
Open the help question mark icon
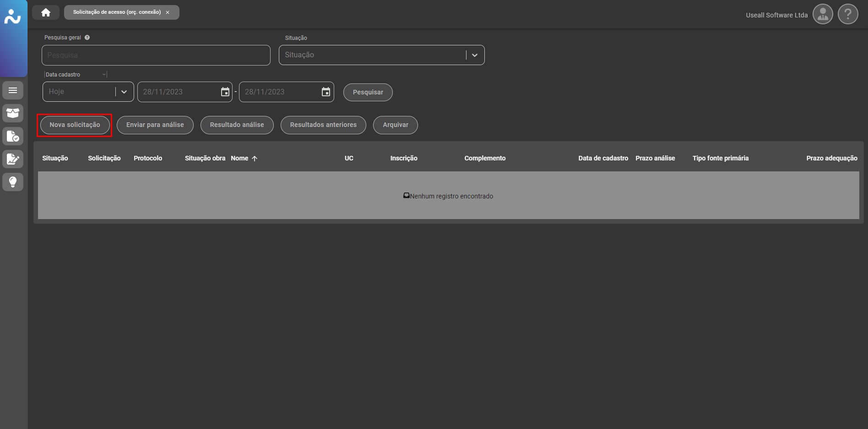click(x=847, y=14)
